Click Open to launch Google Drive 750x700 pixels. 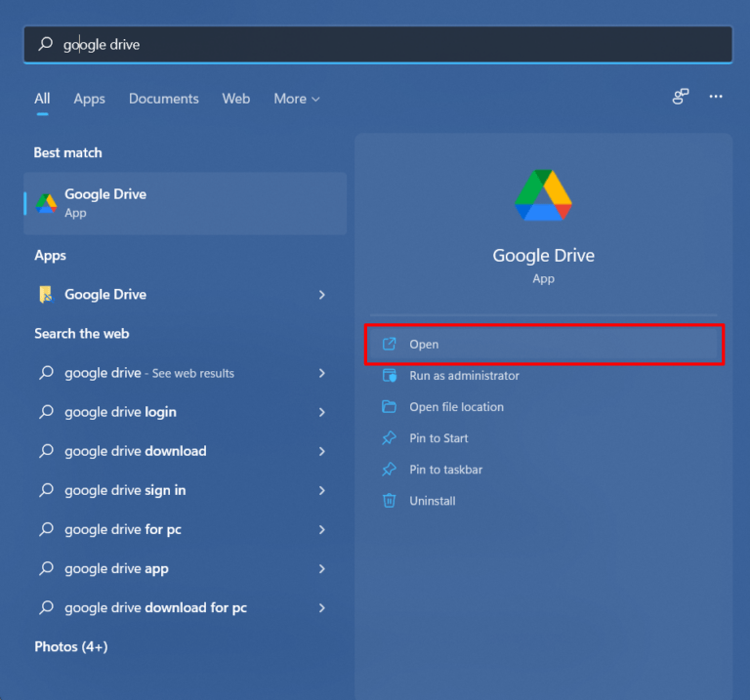tap(544, 345)
